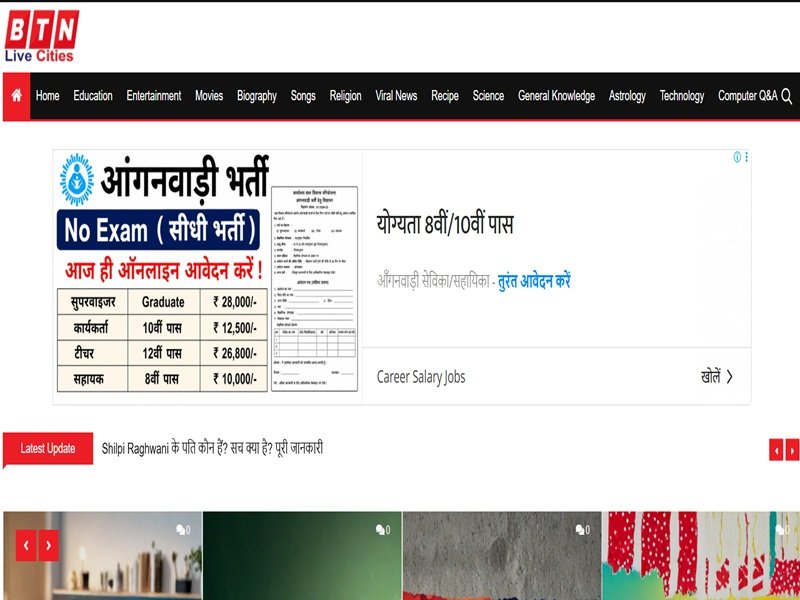Click the ₹ 26,800/- salary cell

[234, 353]
